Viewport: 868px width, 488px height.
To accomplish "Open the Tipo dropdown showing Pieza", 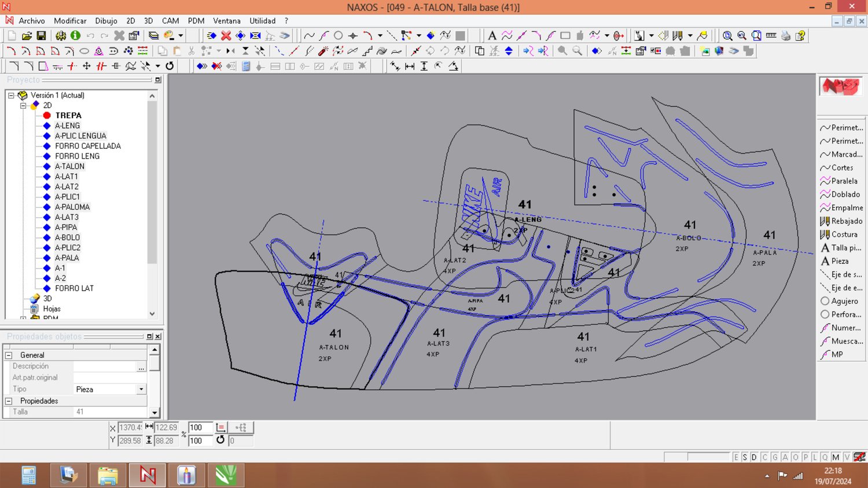I will (141, 390).
